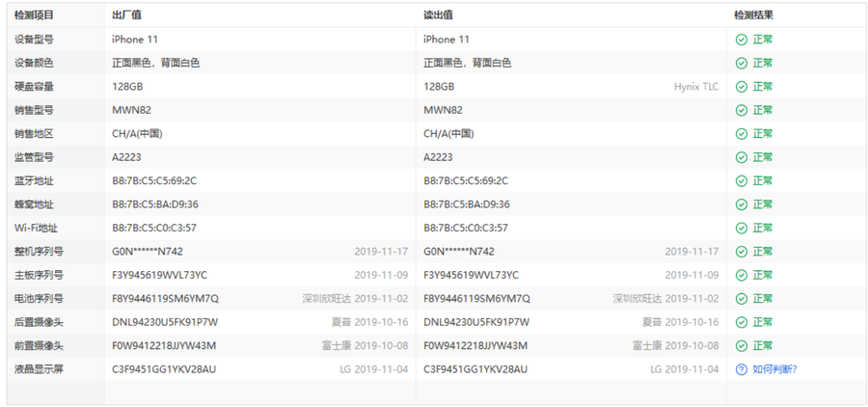Click read front camera serial F0W9412218JJYW43M
Image resolution: width=868 pixels, height=407 pixels.
tap(475, 345)
